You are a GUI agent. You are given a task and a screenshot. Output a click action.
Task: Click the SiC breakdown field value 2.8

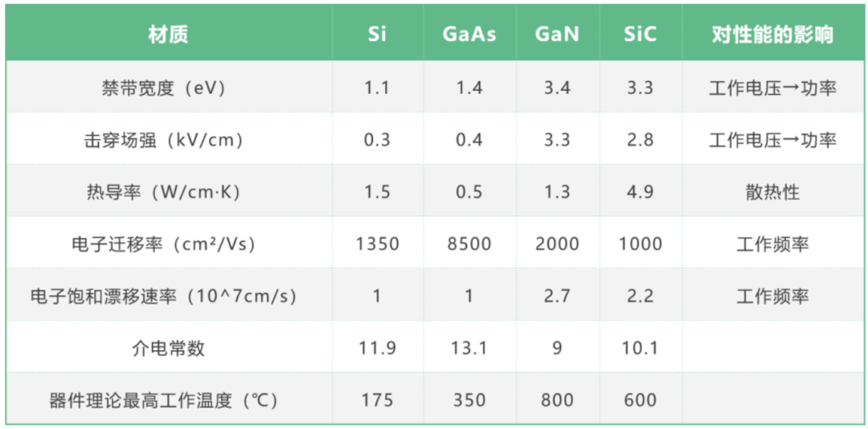[x=640, y=140]
